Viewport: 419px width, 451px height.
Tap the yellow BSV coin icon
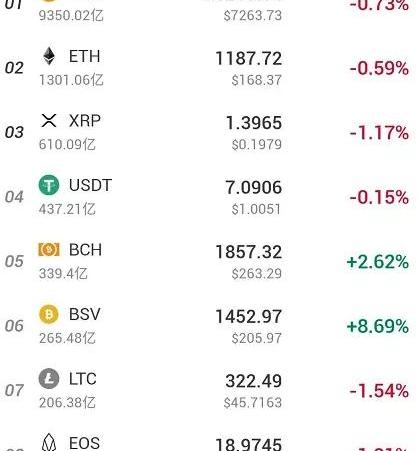coord(49,314)
